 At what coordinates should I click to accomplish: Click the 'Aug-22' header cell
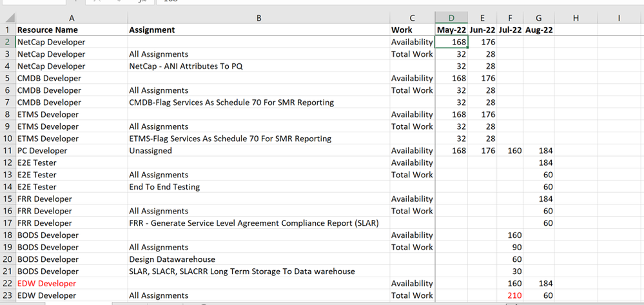(539, 30)
